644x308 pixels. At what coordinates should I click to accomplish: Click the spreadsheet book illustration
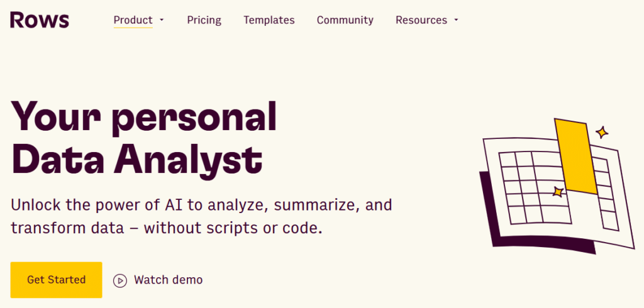pyautogui.click(x=557, y=186)
